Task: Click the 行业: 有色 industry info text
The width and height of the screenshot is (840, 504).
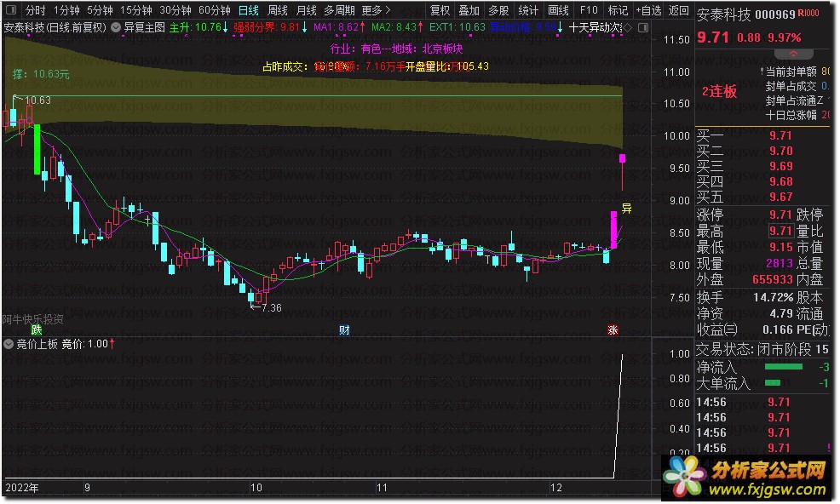Action: 396,49
